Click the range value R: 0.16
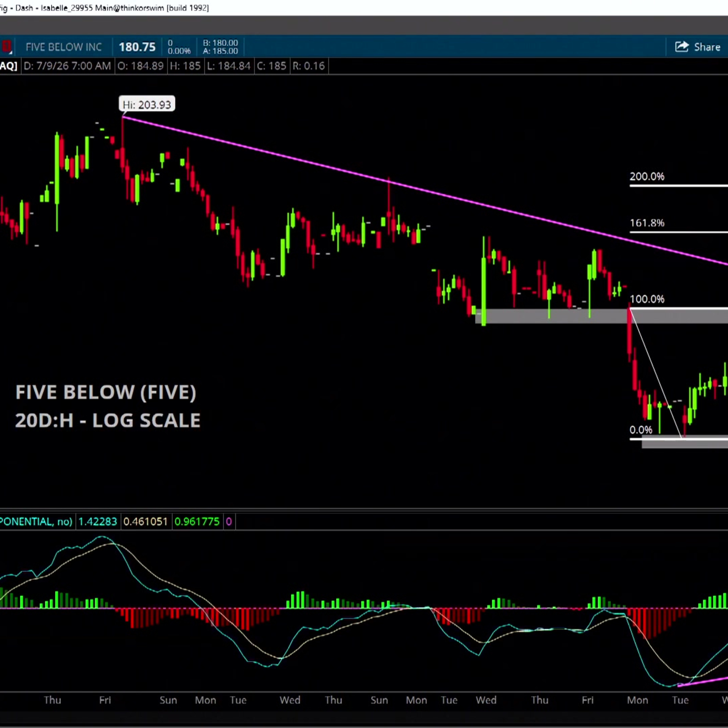Viewport: 728px width, 728px height. pos(309,66)
